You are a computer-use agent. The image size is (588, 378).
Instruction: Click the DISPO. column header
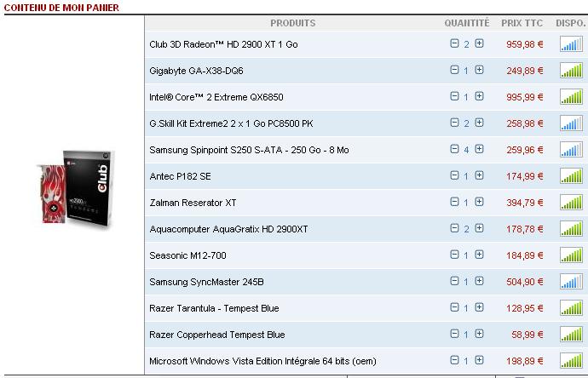(571, 23)
